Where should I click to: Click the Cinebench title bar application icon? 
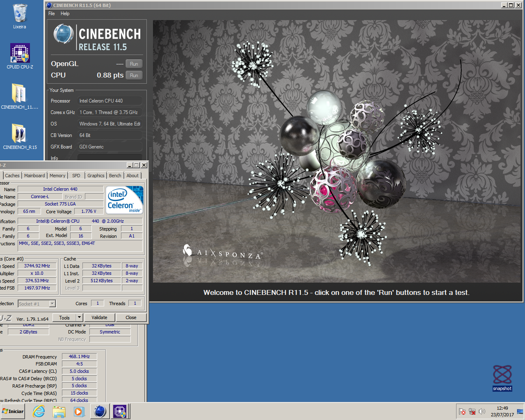pos(49,5)
